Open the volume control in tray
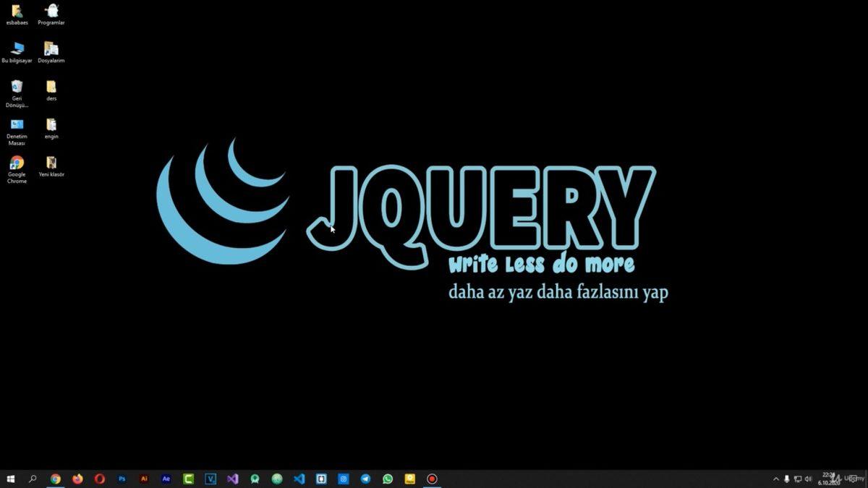 [808, 479]
